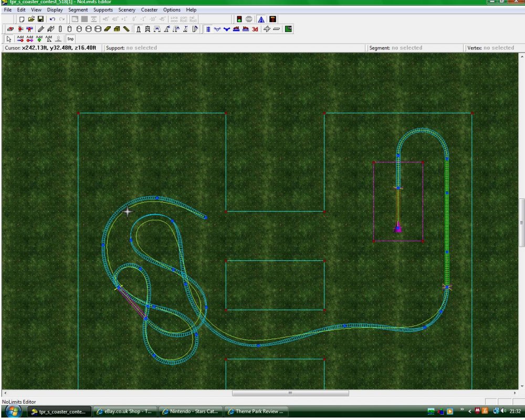Click the minus zoom-out icon
The height and width of the screenshot is (420, 525).
pos(277,29)
